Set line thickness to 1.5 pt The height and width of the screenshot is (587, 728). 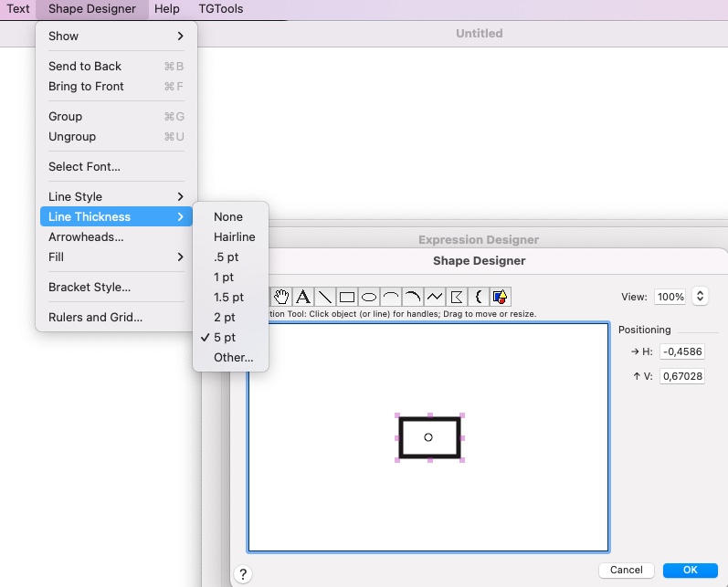pyautogui.click(x=228, y=298)
